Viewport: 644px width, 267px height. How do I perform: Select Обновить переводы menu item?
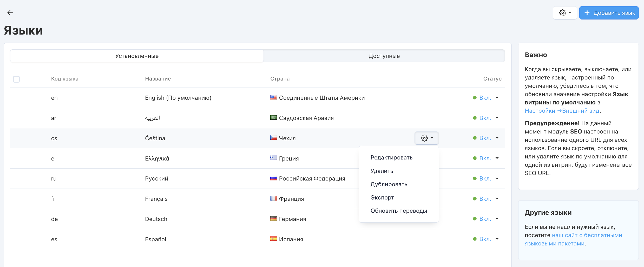[x=399, y=211]
